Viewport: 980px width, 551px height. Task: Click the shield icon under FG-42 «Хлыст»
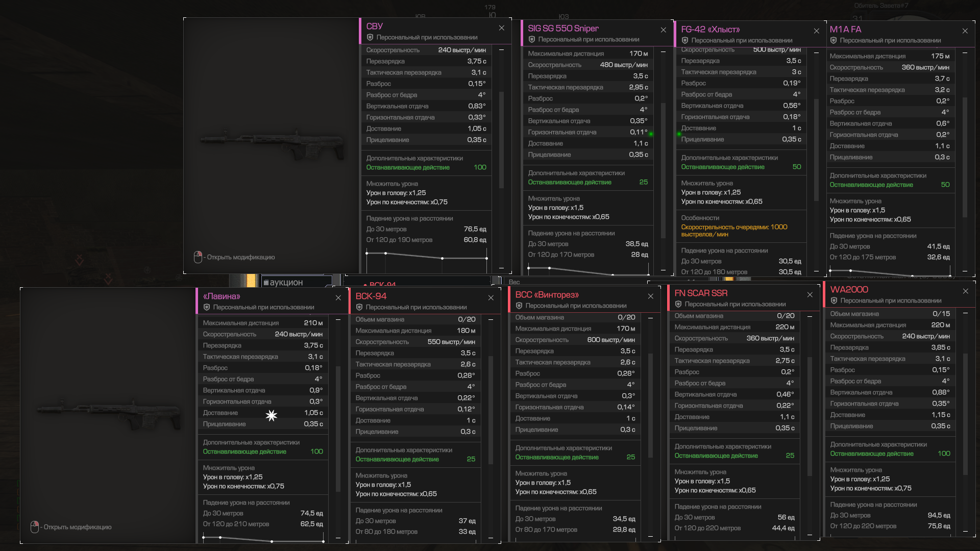(x=685, y=40)
